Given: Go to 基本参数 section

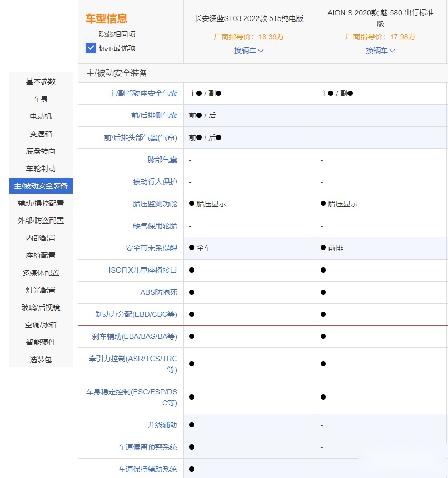Looking at the screenshot, I should (41, 82).
